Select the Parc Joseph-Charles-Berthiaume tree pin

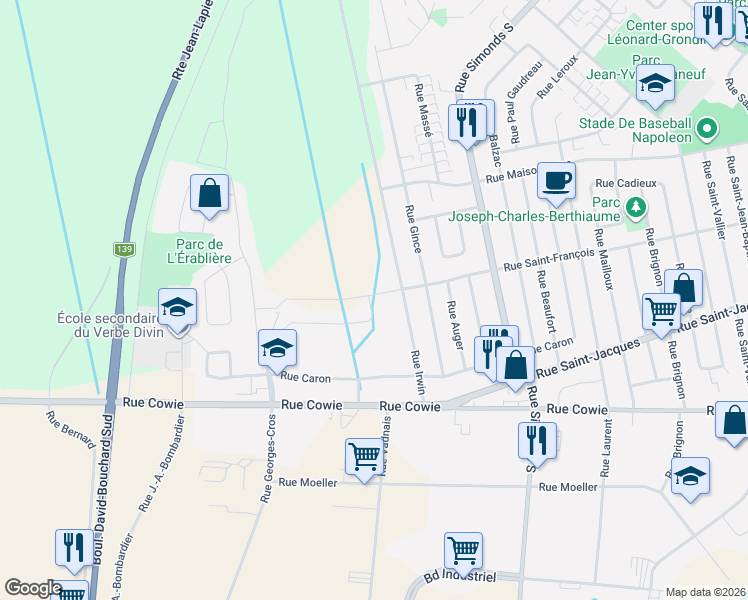coord(635,207)
